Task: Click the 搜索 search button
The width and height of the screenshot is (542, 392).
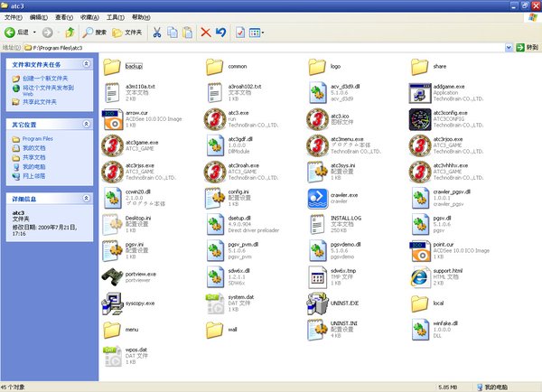Action: pos(95,33)
